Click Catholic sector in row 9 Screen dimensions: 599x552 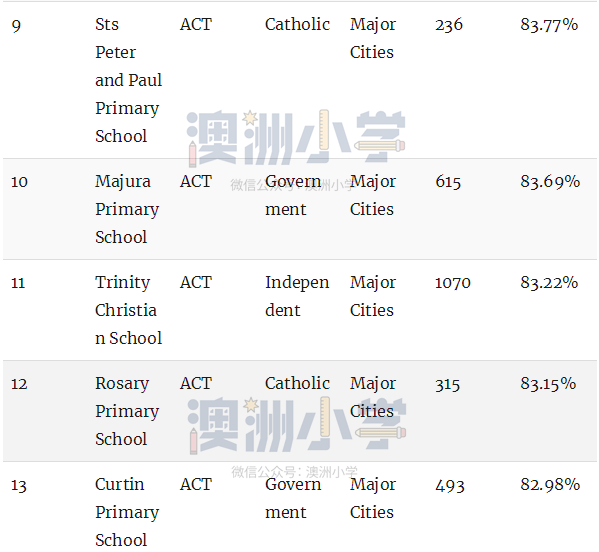point(297,24)
